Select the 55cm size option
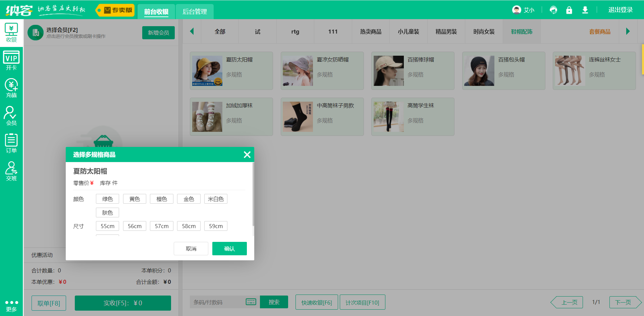Image resolution: width=644 pixels, height=316 pixels. [x=107, y=226]
